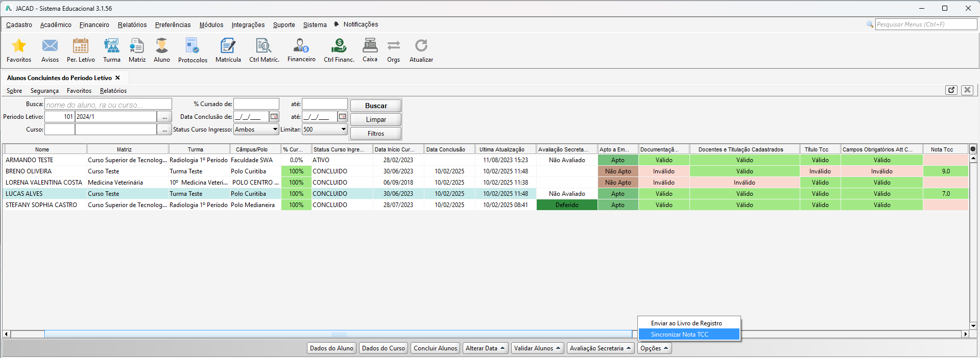Open Ctrl Matríc. toolbar icon
The height and width of the screenshot is (358, 980).
pyautogui.click(x=264, y=46)
